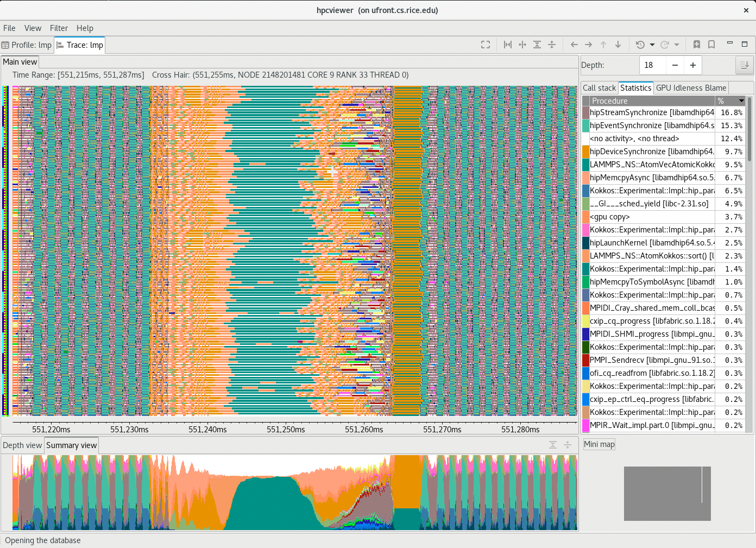Screen dimensions: 756x548
Task: Click the set-to-max-depth icon beside Depth
Action: pyautogui.click(x=744, y=65)
